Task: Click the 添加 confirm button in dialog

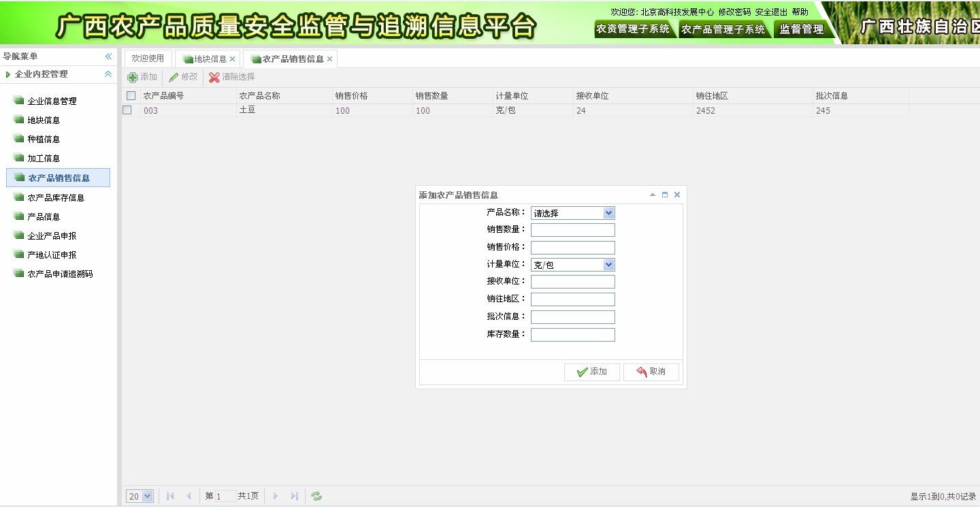Action: click(591, 372)
